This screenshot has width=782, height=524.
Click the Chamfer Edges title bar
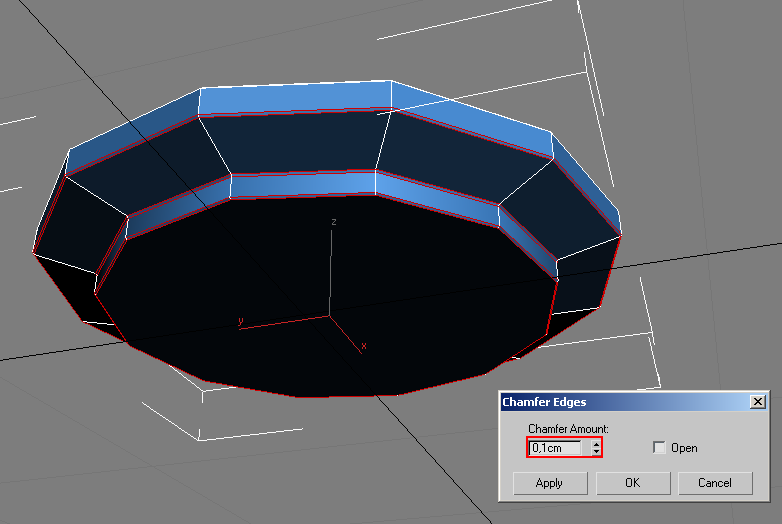[633, 402]
